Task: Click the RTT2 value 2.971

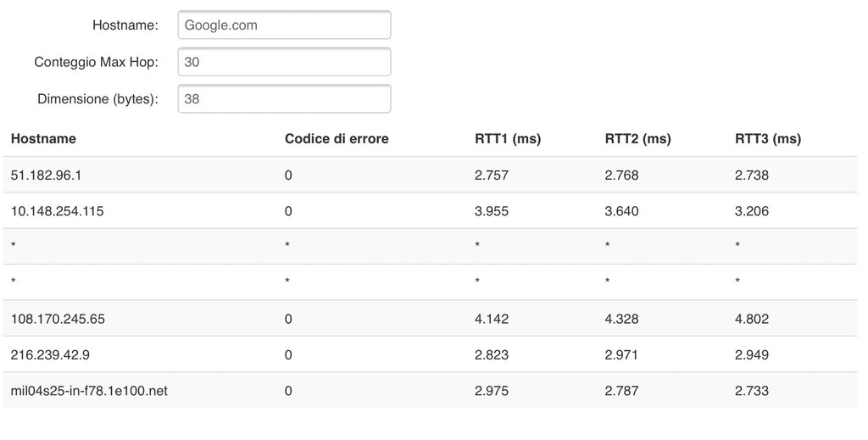Action: click(x=622, y=354)
